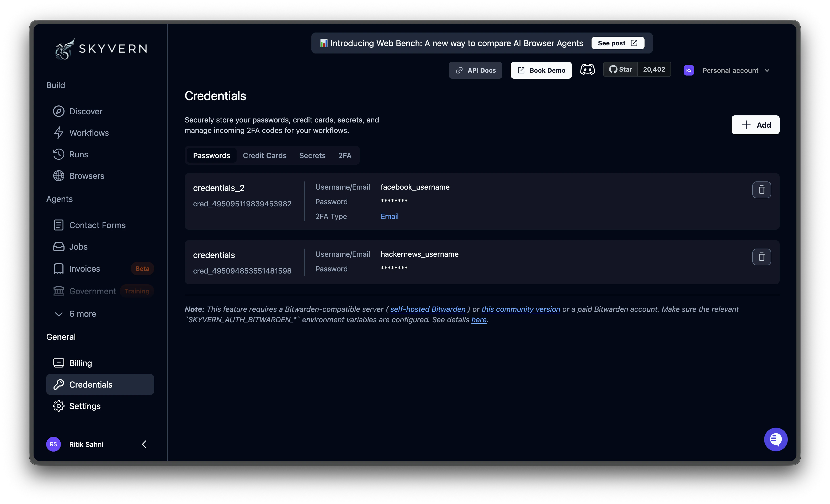The image size is (830, 504).
Task: Open the 2FA tab
Action: click(x=345, y=155)
